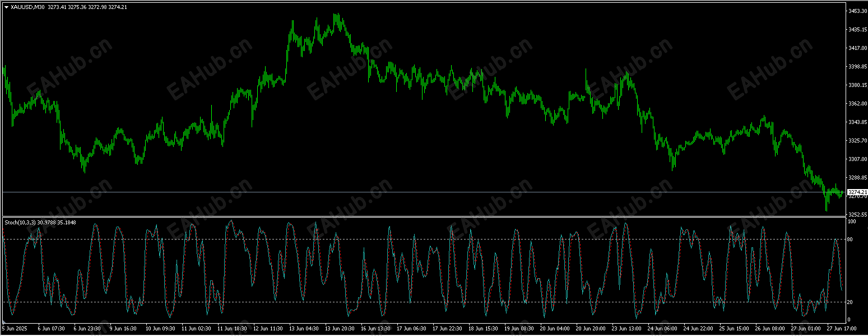Click the current price tag 3274.21
This screenshot has width=868, height=336.
pyautogui.click(x=857, y=192)
